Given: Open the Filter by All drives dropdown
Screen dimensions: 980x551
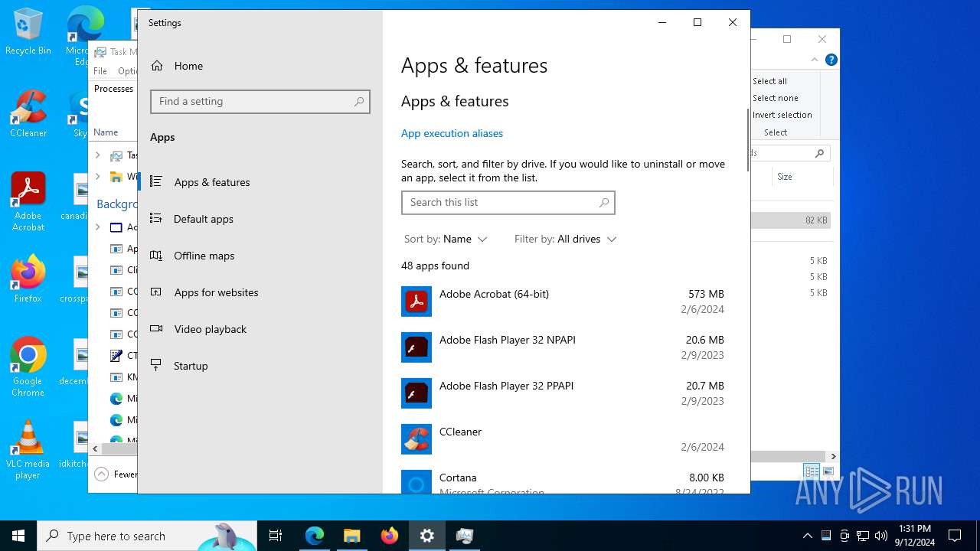Looking at the screenshot, I should [x=565, y=240].
